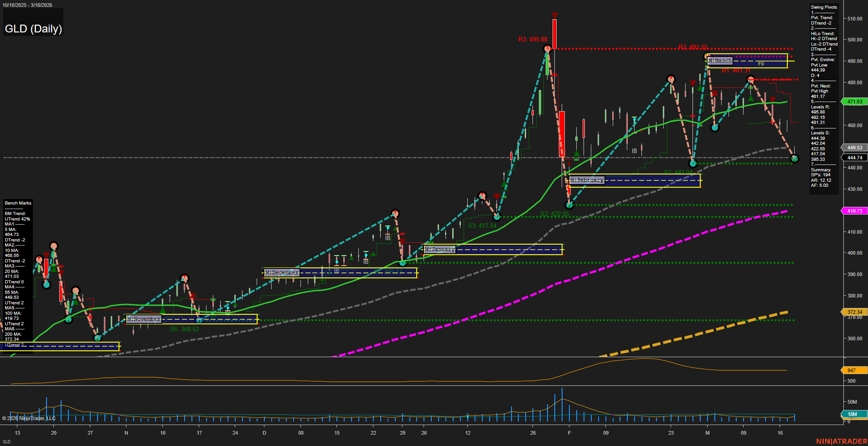Click the red down-triangle near the F0 label
This screenshot has height=446, width=868.
click(772, 99)
